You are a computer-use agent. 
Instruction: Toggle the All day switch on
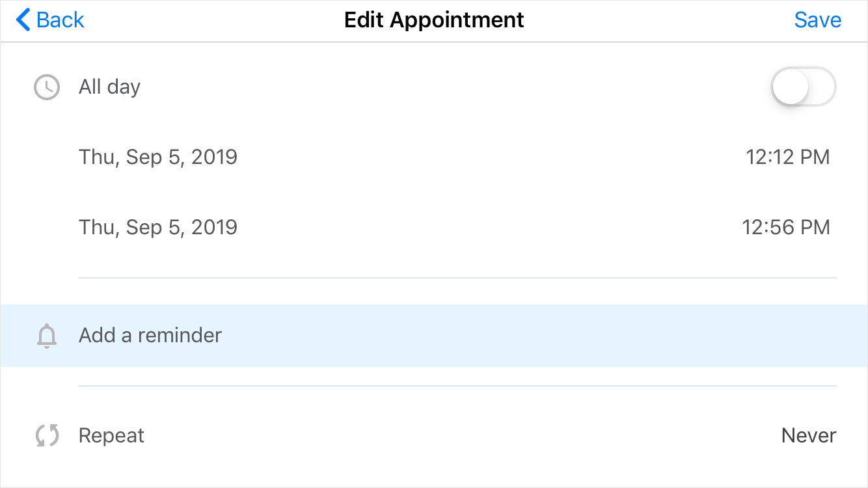point(804,86)
